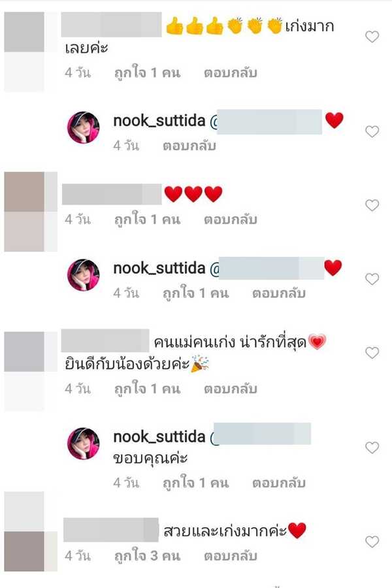Tap the heart next to nook_suttida's second reply
This screenshot has width=392, height=588.
[372, 279]
